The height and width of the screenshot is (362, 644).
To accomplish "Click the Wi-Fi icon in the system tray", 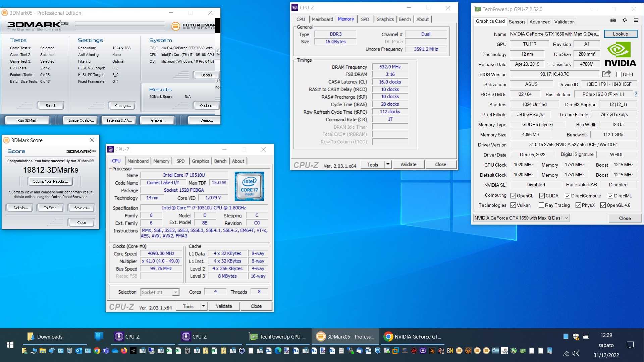I will pyautogui.click(x=566, y=353).
